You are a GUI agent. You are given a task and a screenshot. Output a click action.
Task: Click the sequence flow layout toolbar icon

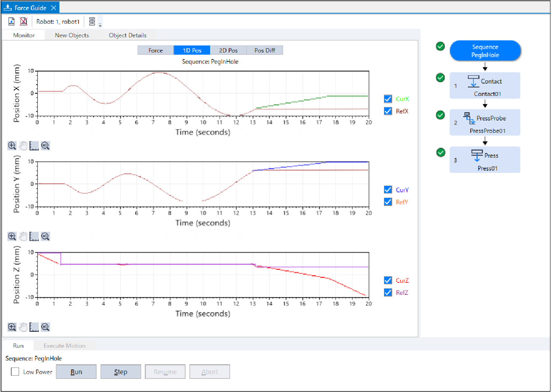[92, 21]
